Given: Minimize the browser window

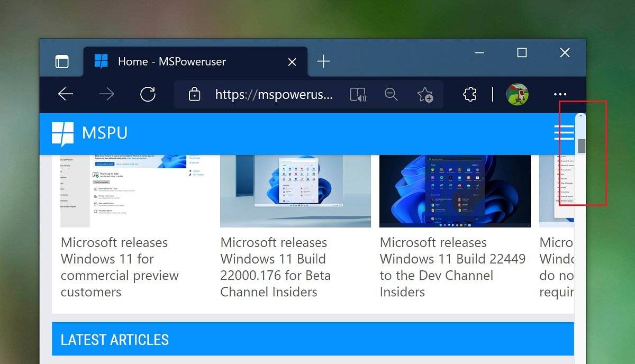Looking at the screenshot, I should tap(479, 53).
